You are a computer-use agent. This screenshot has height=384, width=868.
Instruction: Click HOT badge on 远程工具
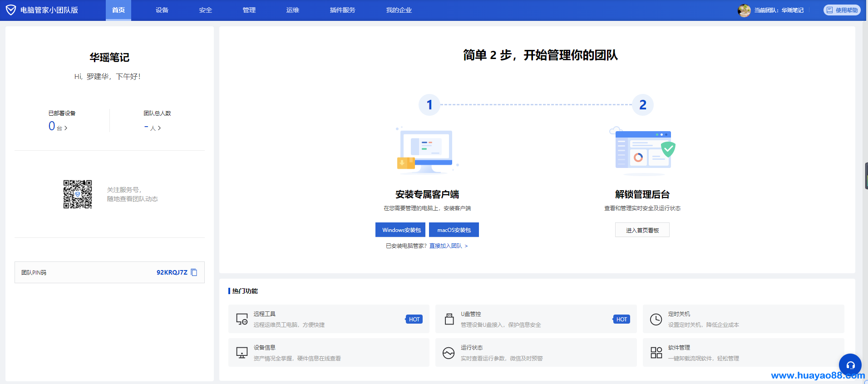[x=414, y=319]
